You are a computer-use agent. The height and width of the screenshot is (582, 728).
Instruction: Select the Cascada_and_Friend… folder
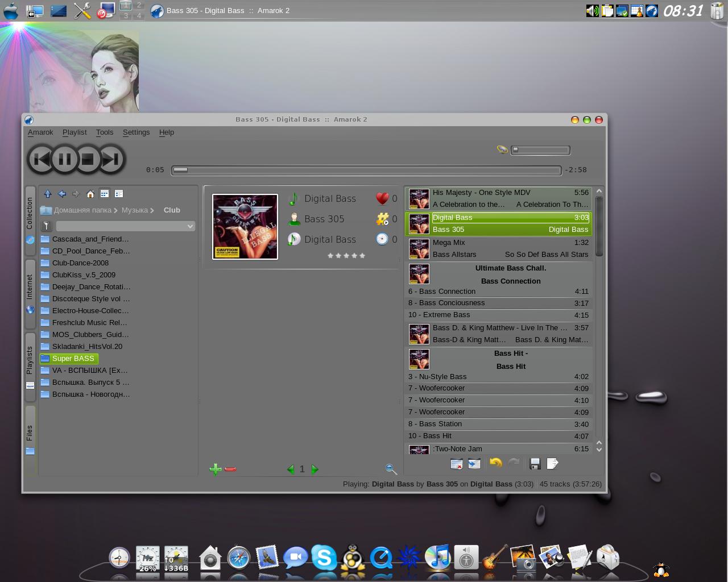coord(85,239)
